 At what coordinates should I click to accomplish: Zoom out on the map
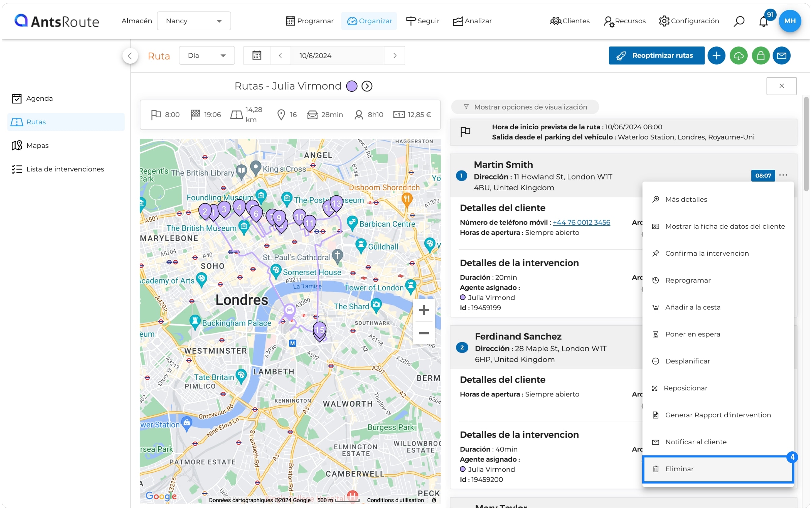(x=424, y=333)
